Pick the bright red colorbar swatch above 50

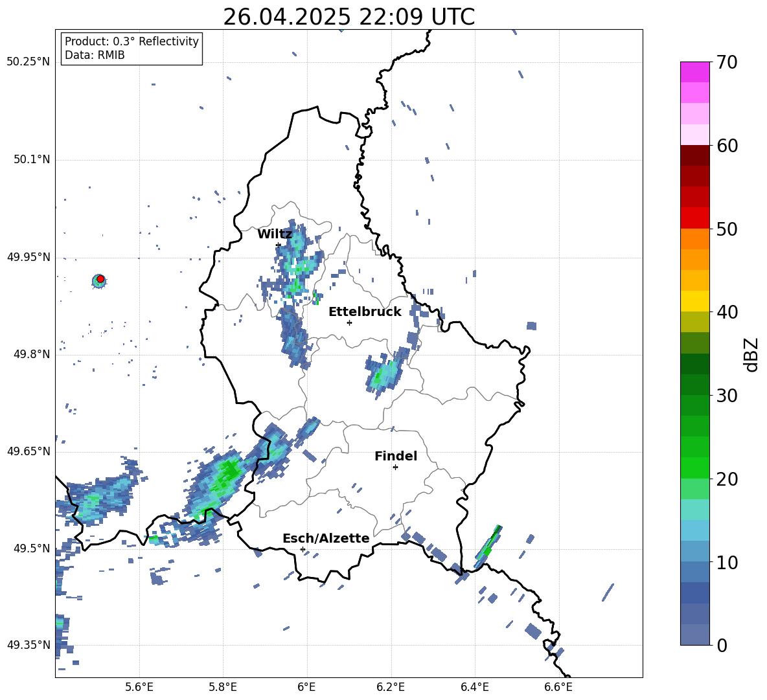tap(694, 218)
